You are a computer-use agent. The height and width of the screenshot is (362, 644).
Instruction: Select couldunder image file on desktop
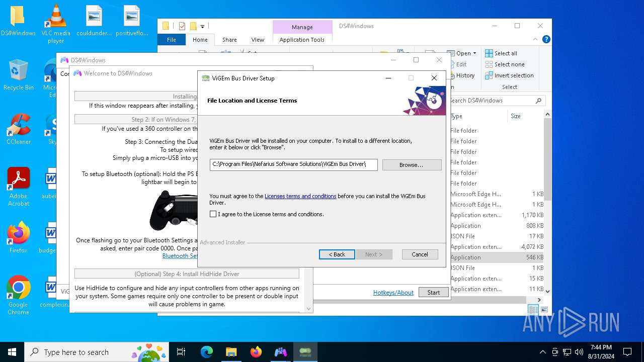pos(94,21)
